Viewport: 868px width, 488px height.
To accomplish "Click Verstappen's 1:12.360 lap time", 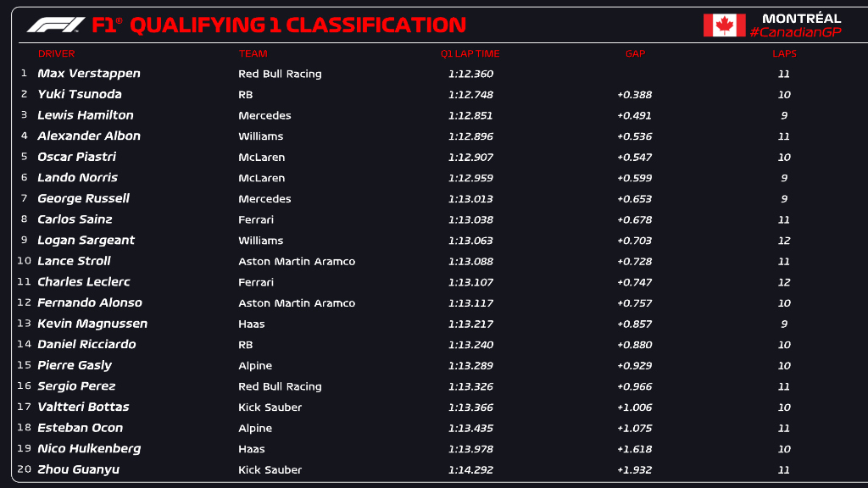I will point(470,74).
